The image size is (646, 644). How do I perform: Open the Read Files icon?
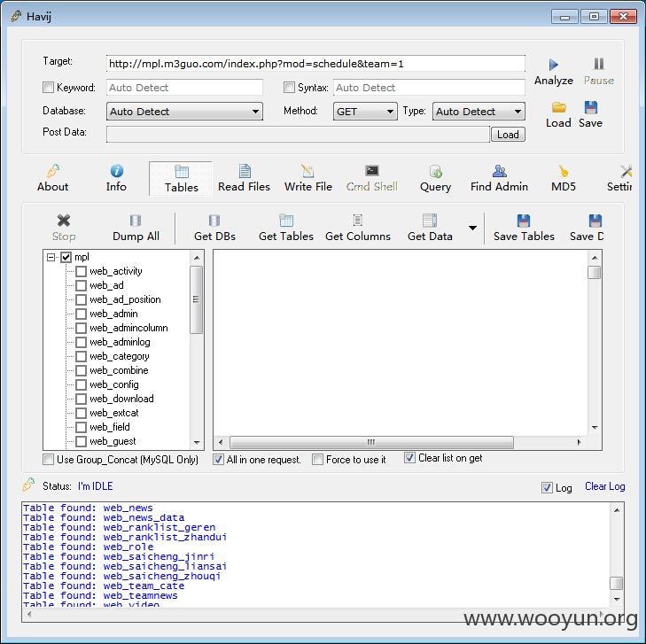tap(245, 170)
